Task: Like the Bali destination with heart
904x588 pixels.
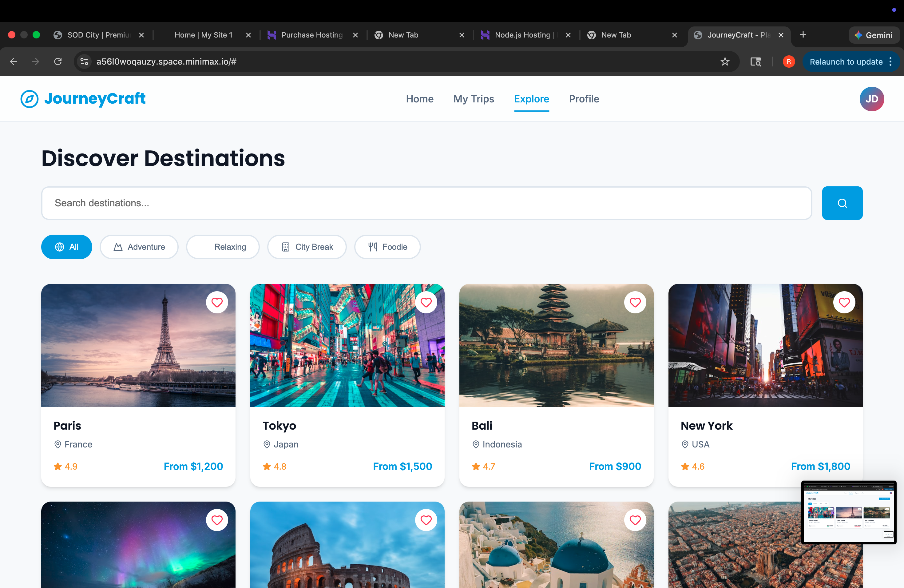Action: [x=635, y=302]
